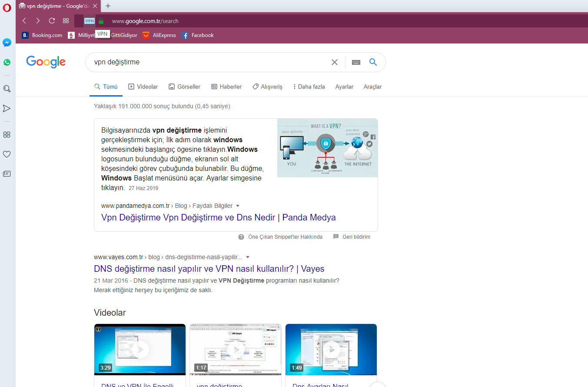Click the Google logo

[x=46, y=62]
